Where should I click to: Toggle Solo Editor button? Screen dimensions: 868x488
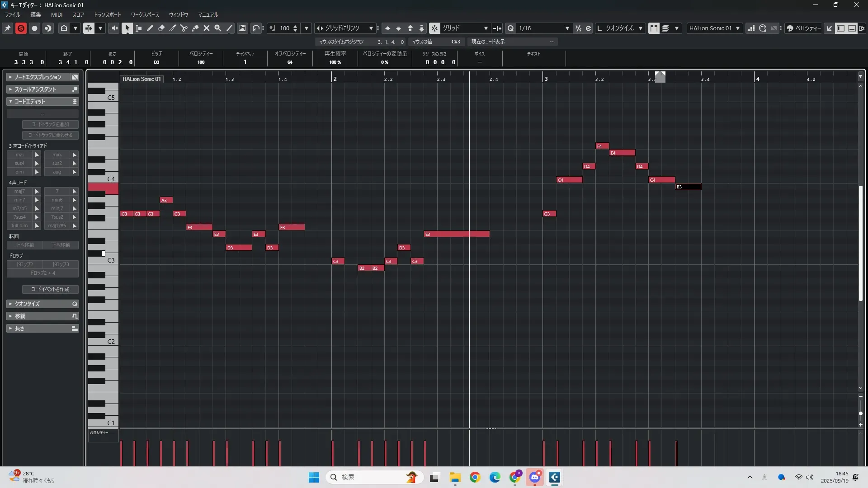coord(21,28)
